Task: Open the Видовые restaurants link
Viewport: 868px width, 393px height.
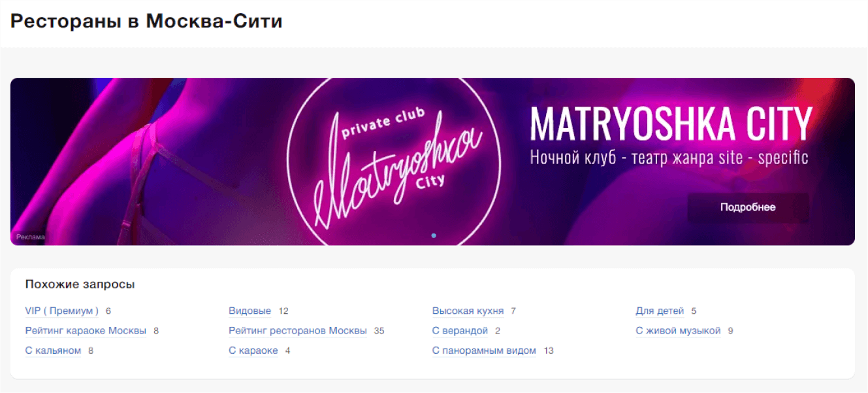Action: pyautogui.click(x=249, y=311)
